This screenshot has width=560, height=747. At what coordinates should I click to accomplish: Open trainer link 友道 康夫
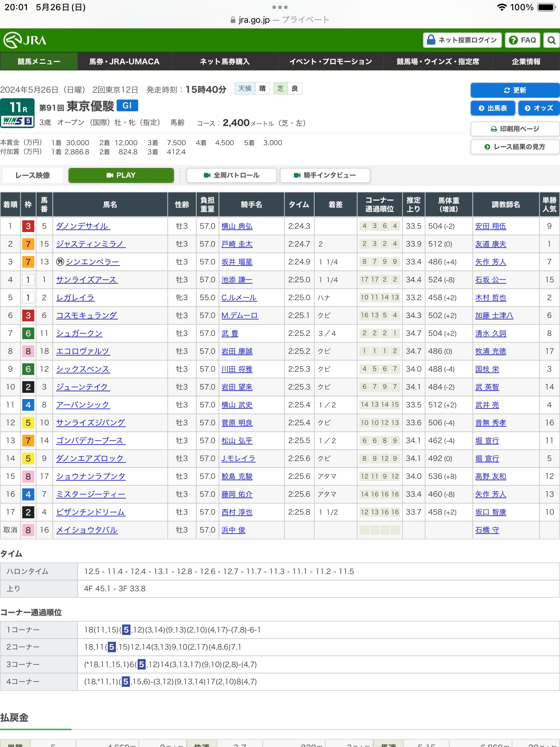pos(491,244)
